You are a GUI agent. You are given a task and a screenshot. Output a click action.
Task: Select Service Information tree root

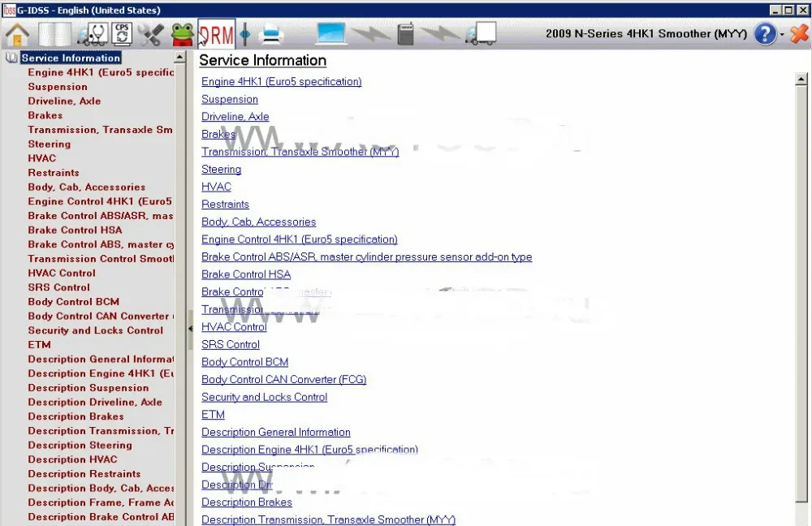71,58
